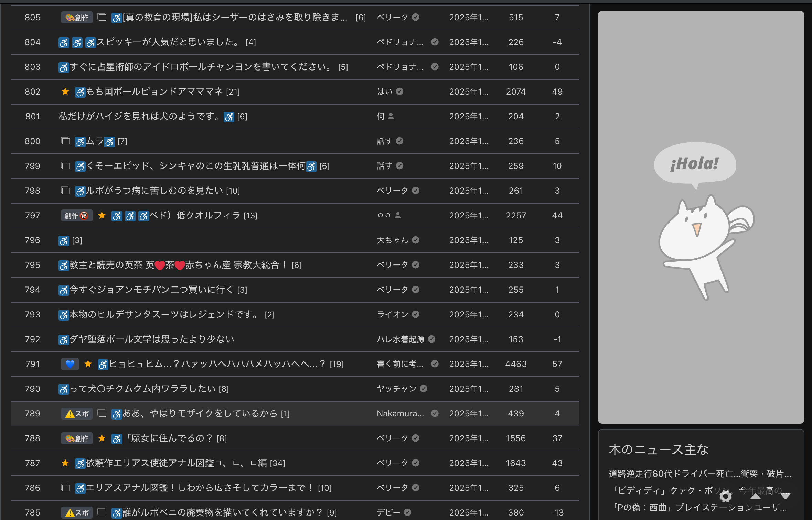
Task: Click the 木のニュース主な heading
Action: [659, 449]
